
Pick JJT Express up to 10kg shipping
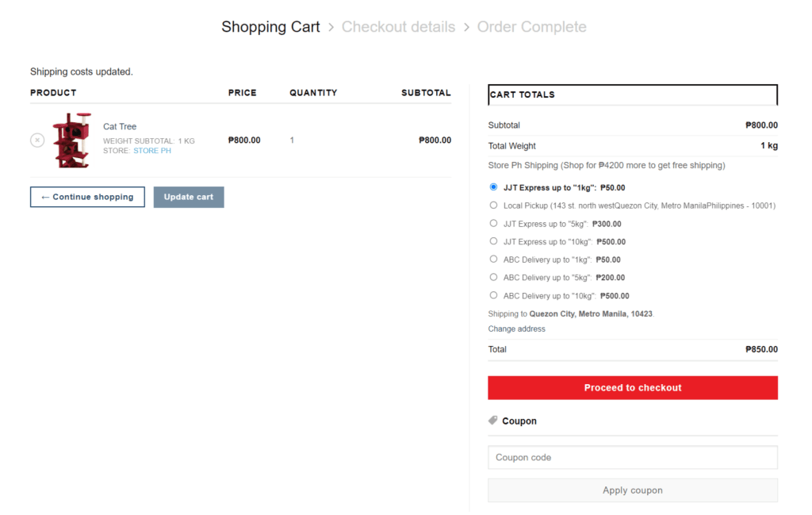[x=494, y=241]
